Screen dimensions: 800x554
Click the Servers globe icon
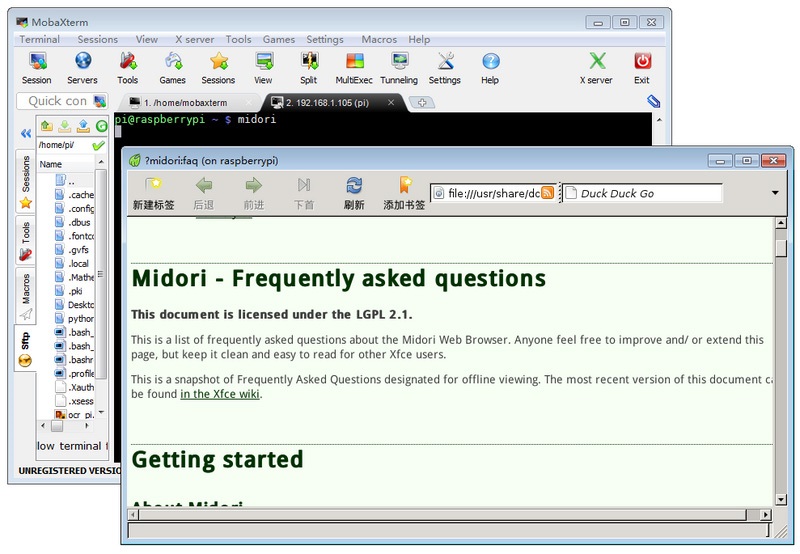(82, 68)
